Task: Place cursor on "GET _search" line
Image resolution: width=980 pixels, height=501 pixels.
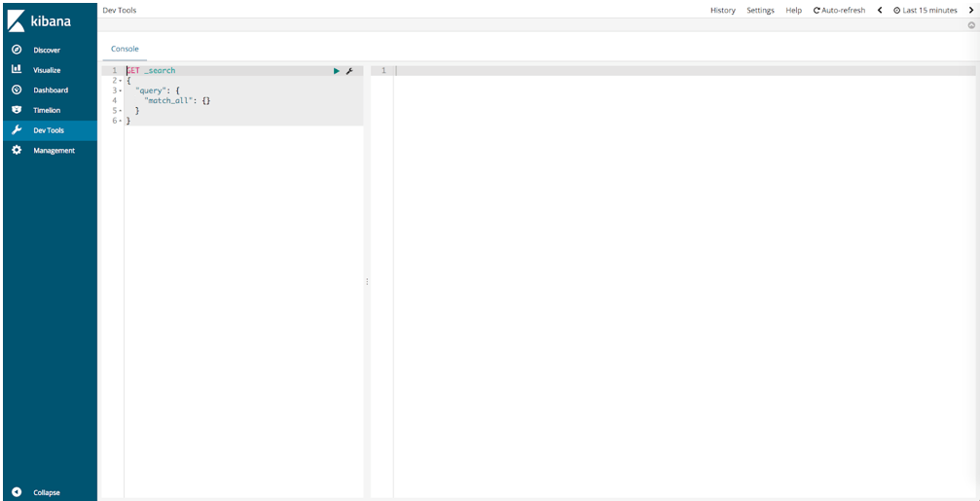Action: point(243,71)
